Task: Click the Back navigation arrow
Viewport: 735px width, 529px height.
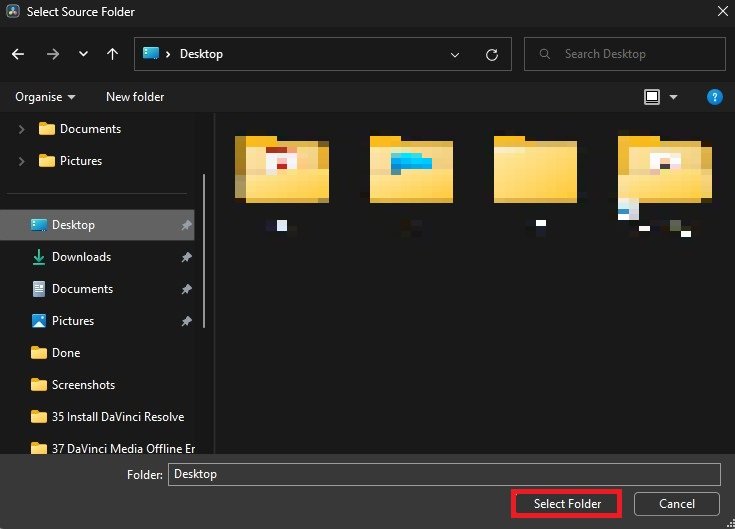Action: [18, 54]
